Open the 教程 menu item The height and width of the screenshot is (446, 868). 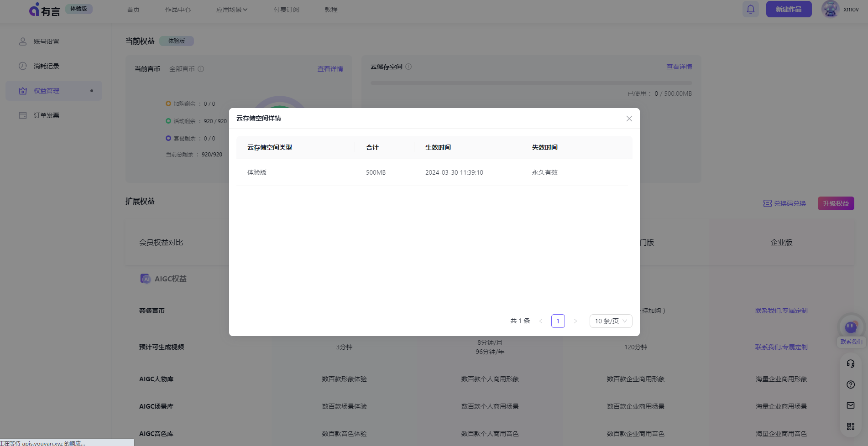click(331, 10)
